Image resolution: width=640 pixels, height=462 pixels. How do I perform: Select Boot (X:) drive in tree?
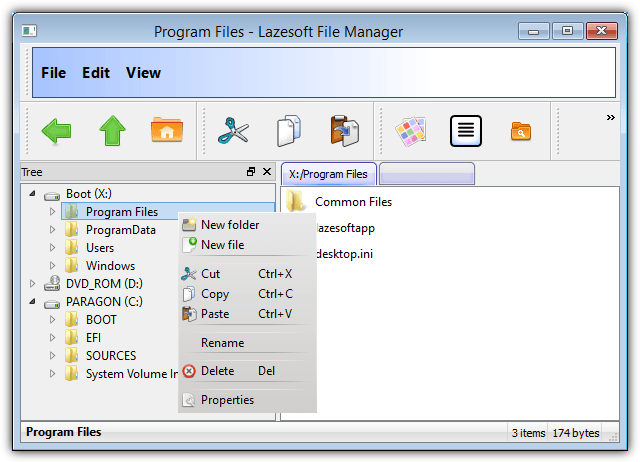[89, 193]
